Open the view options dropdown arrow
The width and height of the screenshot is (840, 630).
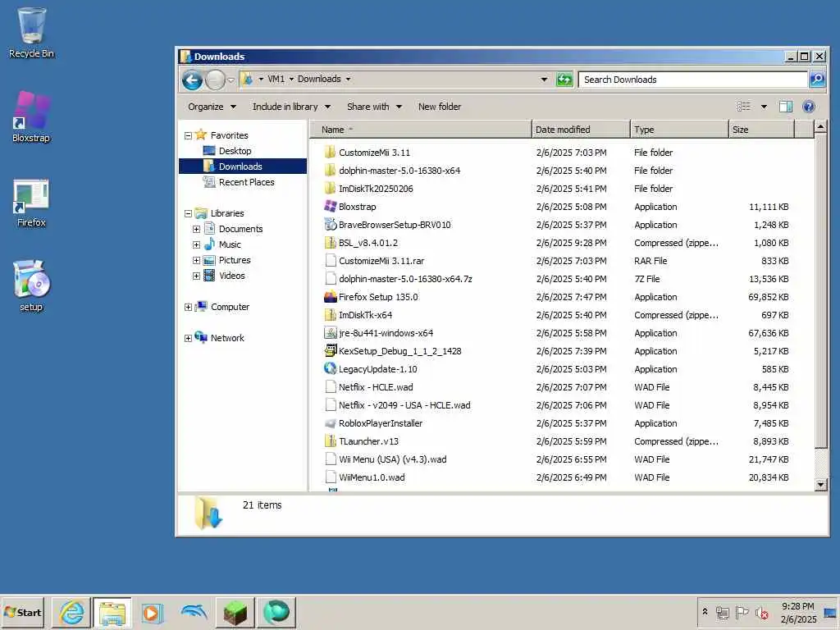(764, 107)
